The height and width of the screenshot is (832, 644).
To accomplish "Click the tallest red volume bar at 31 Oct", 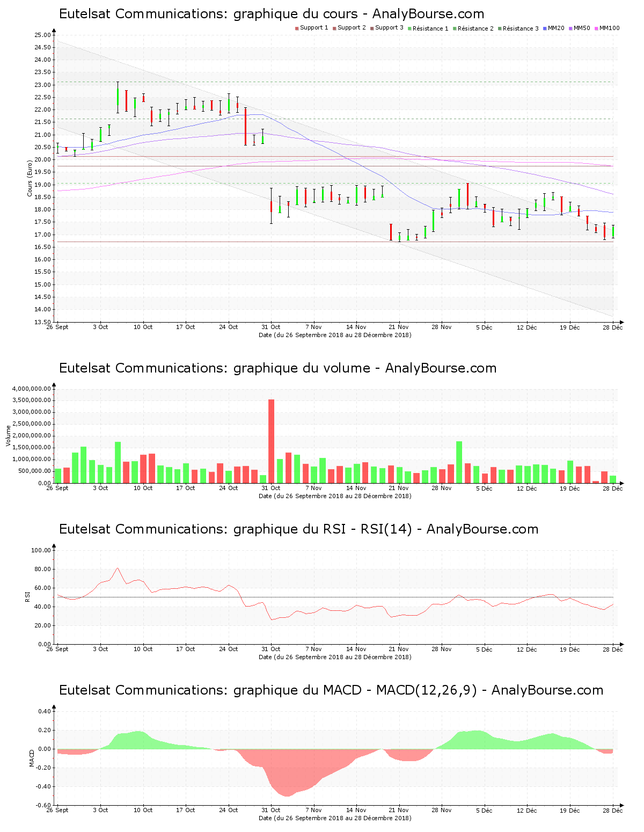I will pos(272,441).
